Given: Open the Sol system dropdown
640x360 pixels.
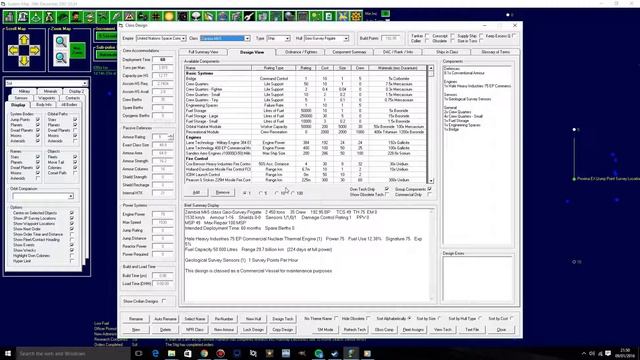Looking at the screenshot, I should [84, 83].
